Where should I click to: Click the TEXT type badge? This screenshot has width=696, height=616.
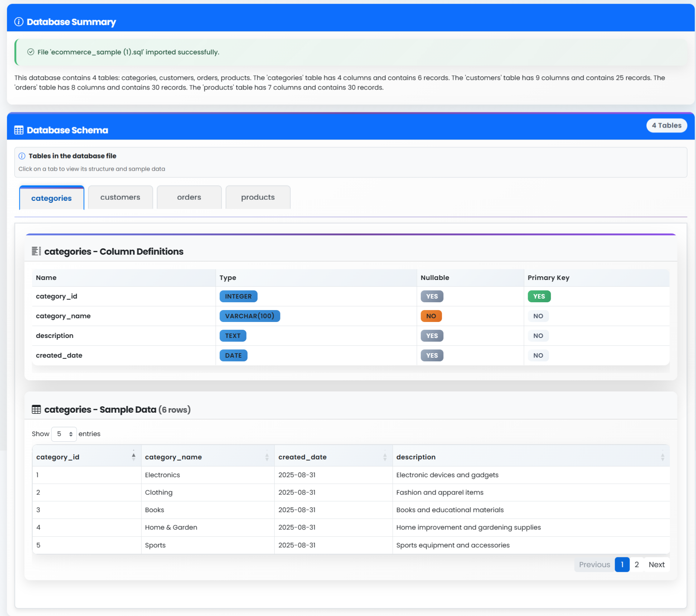point(233,336)
